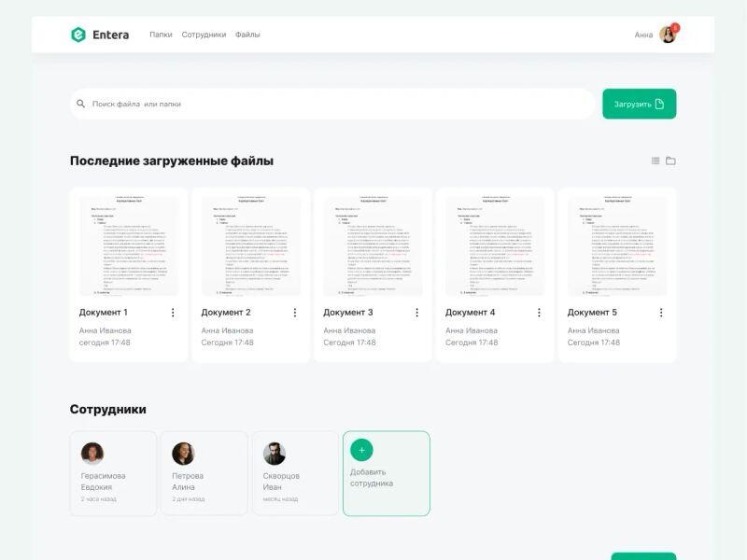The height and width of the screenshot is (560, 747).
Task: Switch to list view icon
Action: (x=655, y=161)
